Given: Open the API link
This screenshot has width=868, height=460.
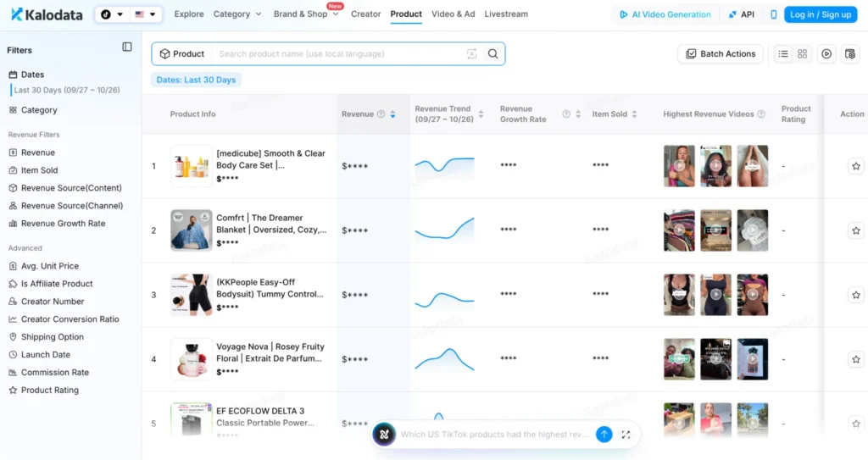Looking at the screenshot, I should (741, 14).
